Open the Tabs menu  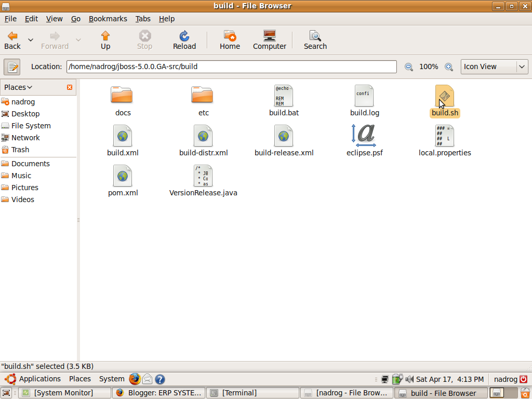[143, 18]
